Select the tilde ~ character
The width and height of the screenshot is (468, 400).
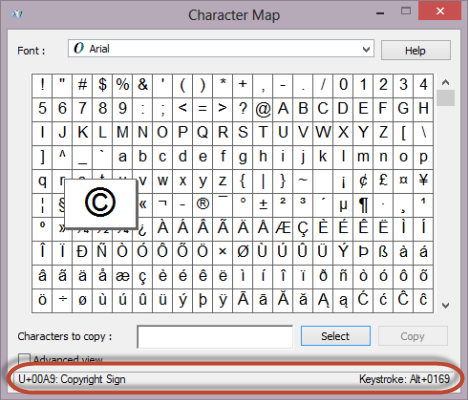click(303, 180)
